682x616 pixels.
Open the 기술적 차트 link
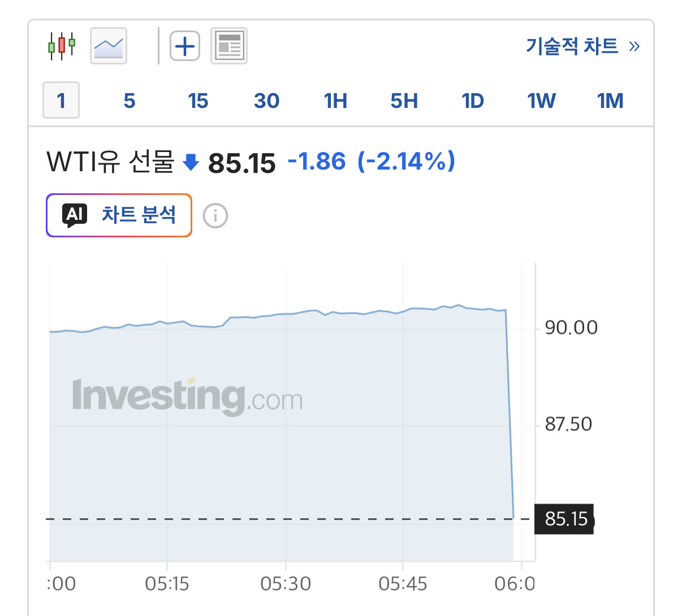[x=572, y=46]
